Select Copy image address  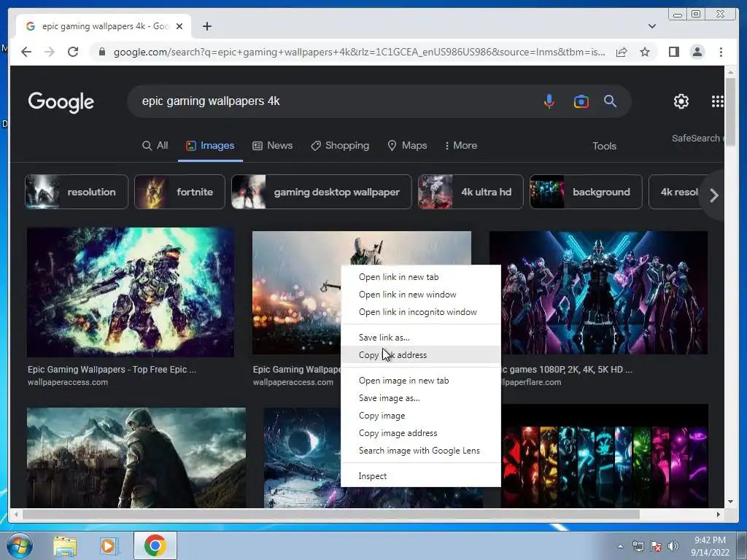pos(421,433)
